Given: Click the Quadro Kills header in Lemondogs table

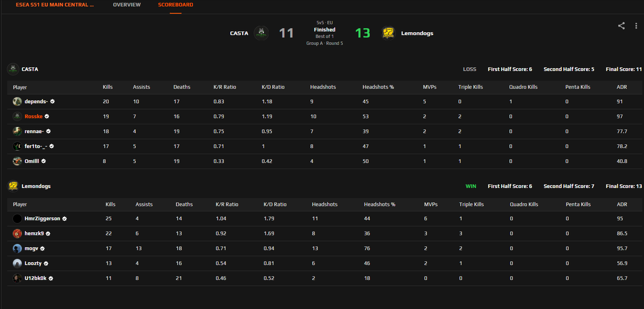Looking at the screenshot, I should click(524, 204).
